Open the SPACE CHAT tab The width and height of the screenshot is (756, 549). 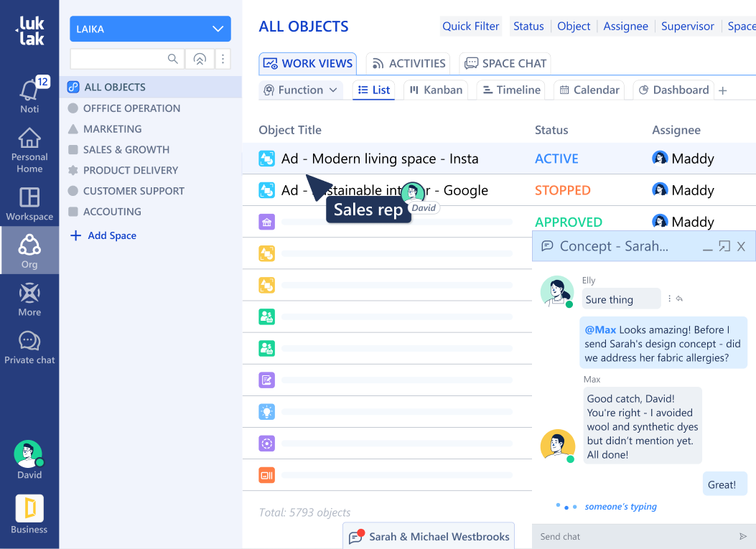tap(505, 63)
